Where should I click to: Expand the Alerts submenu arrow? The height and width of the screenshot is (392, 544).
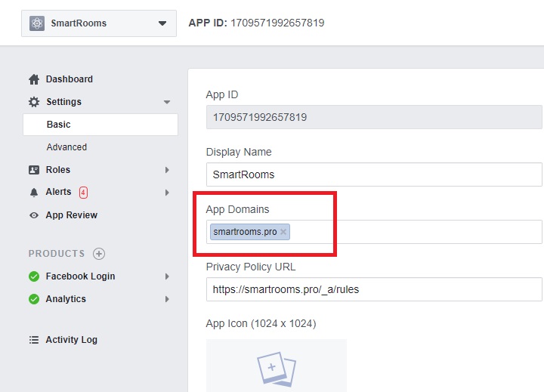[167, 193]
